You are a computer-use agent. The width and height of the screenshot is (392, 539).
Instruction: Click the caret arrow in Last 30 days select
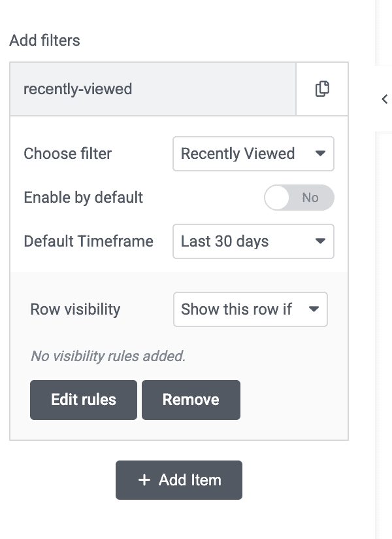pyautogui.click(x=320, y=241)
